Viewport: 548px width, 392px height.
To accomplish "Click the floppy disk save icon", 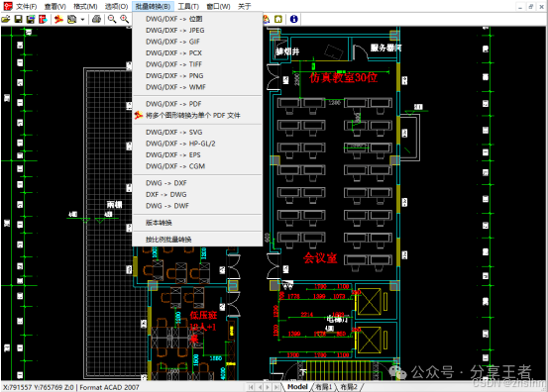I will pyautogui.click(x=18, y=19).
